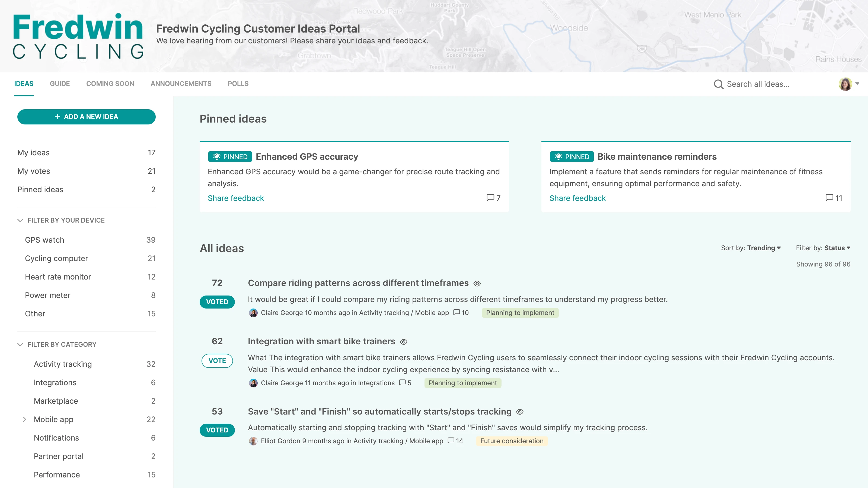Click the ADD A NEW IDEA button
This screenshot has width=868, height=488.
click(x=86, y=117)
